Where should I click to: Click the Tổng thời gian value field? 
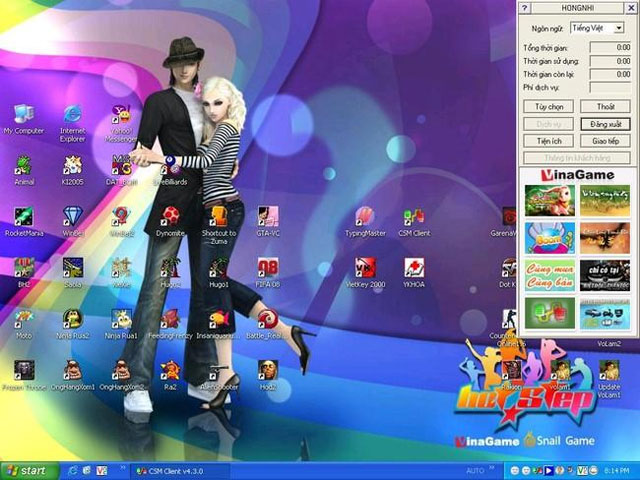point(610,47)
